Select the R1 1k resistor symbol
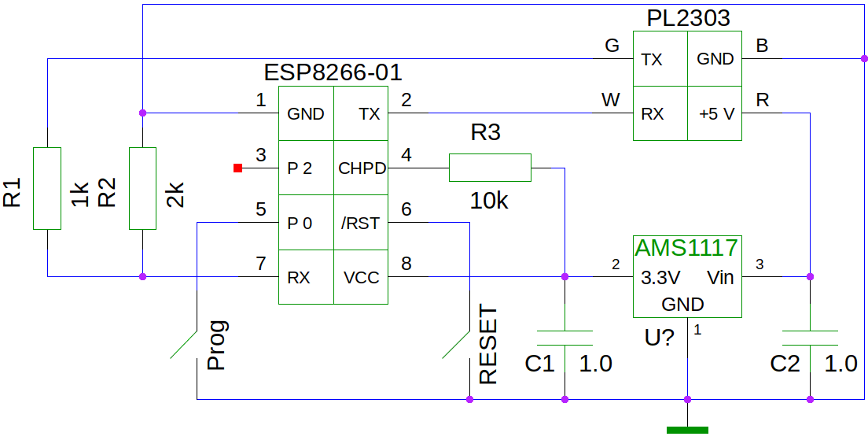 coord(47,188)
